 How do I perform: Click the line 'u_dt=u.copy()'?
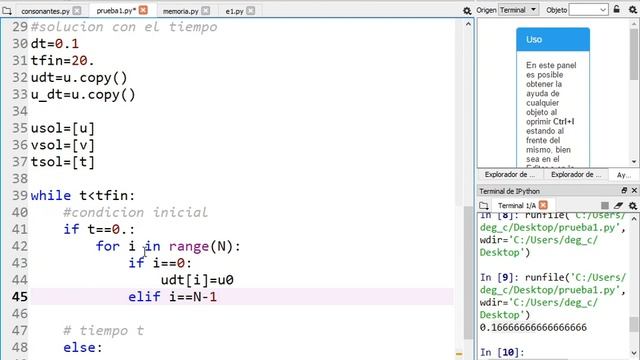pyautogui.click(x=83, y=95)
